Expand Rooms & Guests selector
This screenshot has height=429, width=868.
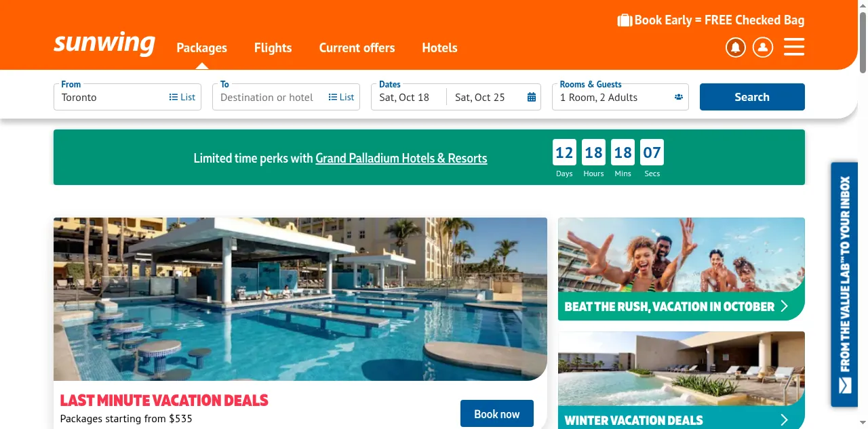tap(620, 97)
